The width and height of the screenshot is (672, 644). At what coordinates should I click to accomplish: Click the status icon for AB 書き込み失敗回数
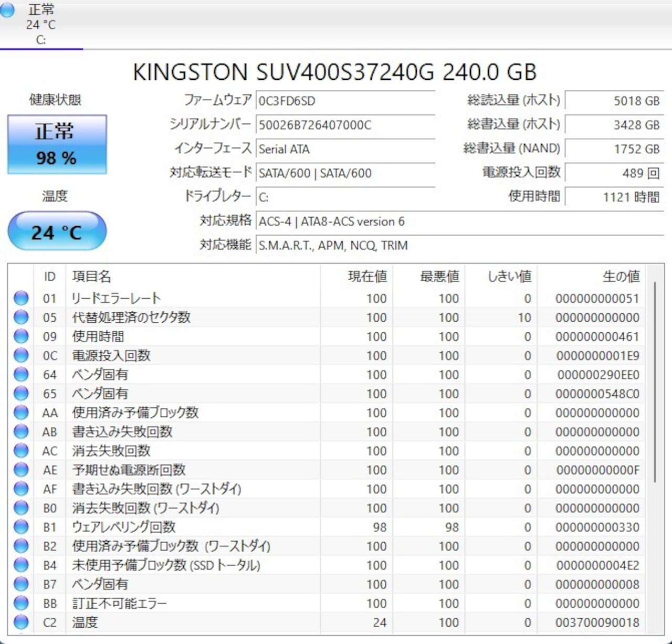point(21,431)
